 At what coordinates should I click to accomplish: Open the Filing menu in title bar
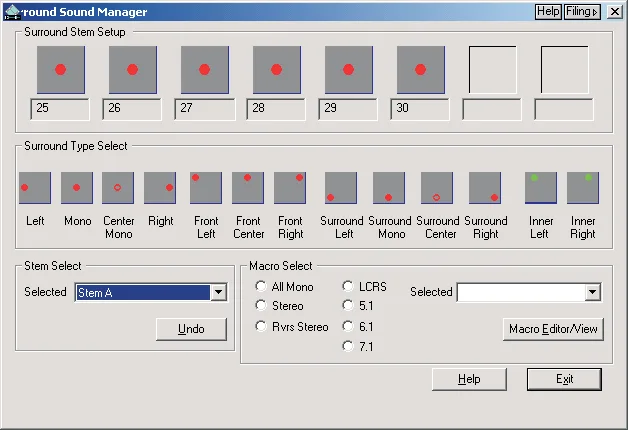tap(582, 12)
